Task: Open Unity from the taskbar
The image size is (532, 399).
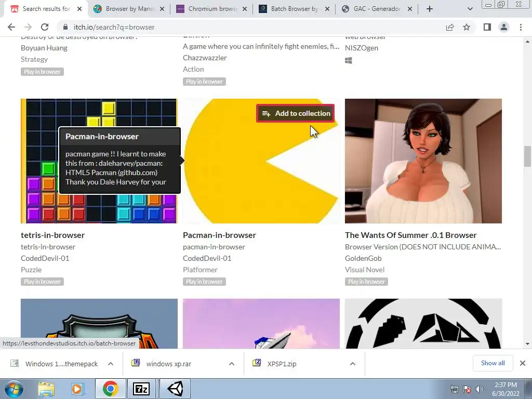Action: 175,389
